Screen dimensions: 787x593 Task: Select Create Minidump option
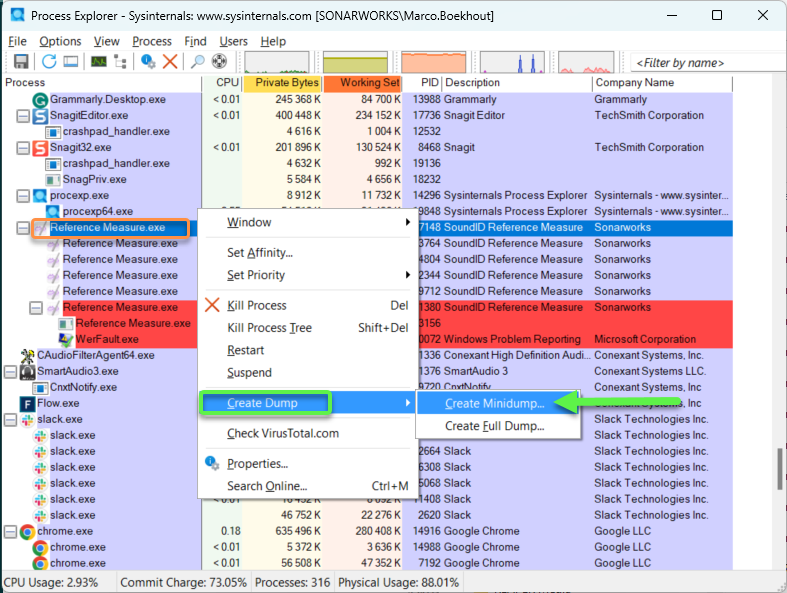click(x=498, y=403)
